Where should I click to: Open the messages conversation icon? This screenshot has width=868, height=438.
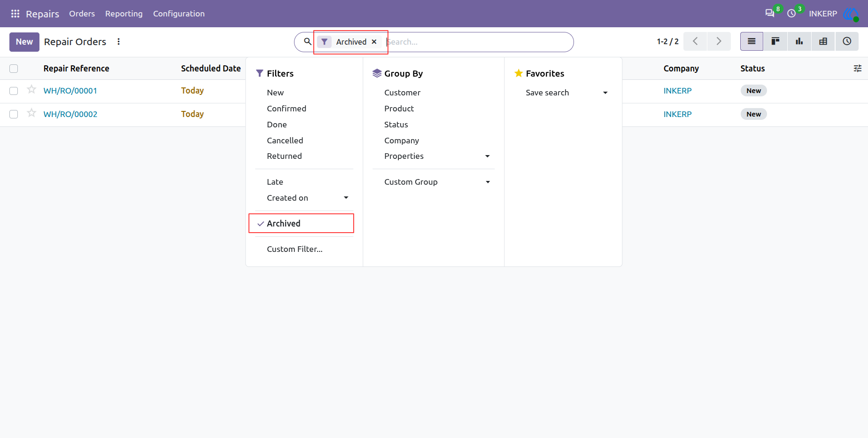click(770, 14)
